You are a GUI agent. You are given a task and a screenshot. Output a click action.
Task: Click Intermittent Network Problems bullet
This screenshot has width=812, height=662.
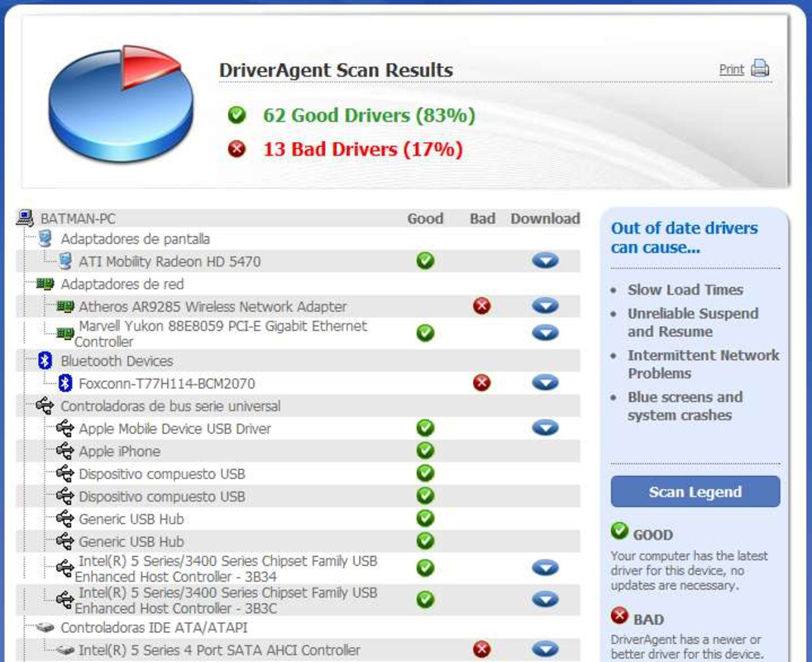[x=703, y=364]
